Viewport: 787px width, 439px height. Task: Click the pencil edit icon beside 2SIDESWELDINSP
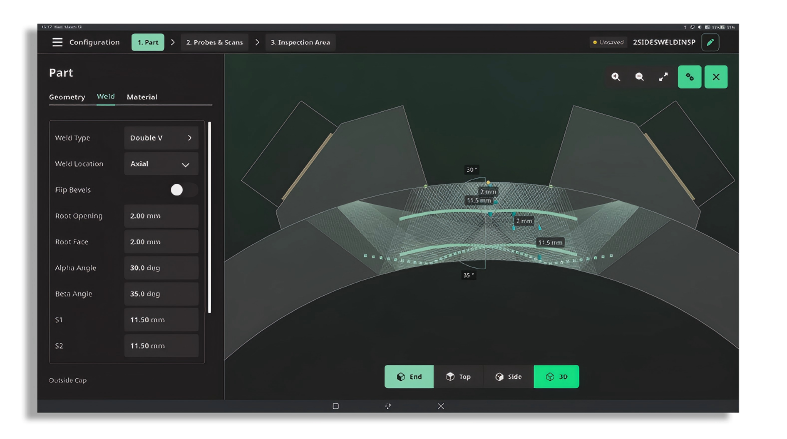[x=710, y=42]
